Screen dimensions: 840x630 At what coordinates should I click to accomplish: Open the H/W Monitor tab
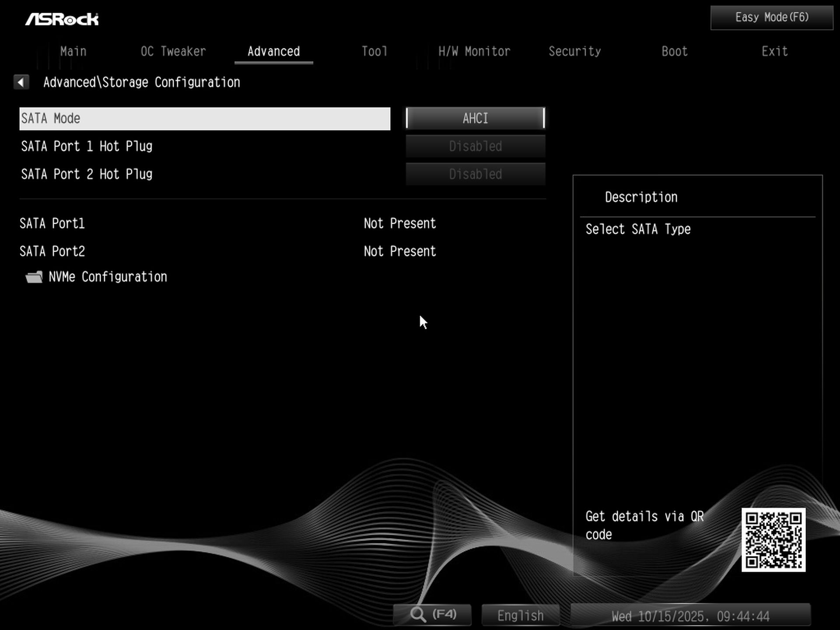[x=474, y=52]
